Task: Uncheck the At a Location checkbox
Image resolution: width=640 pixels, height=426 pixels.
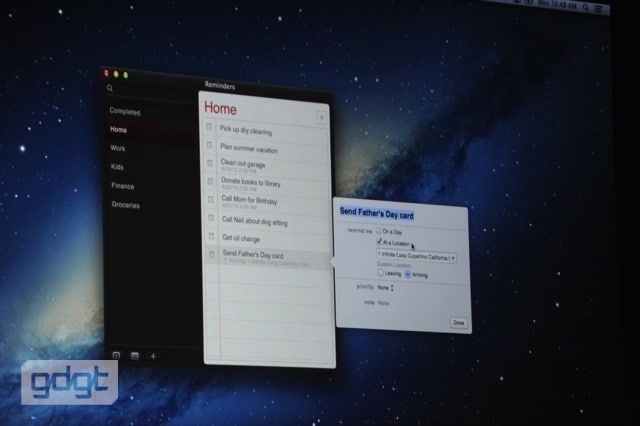Action: click(379, 242)
